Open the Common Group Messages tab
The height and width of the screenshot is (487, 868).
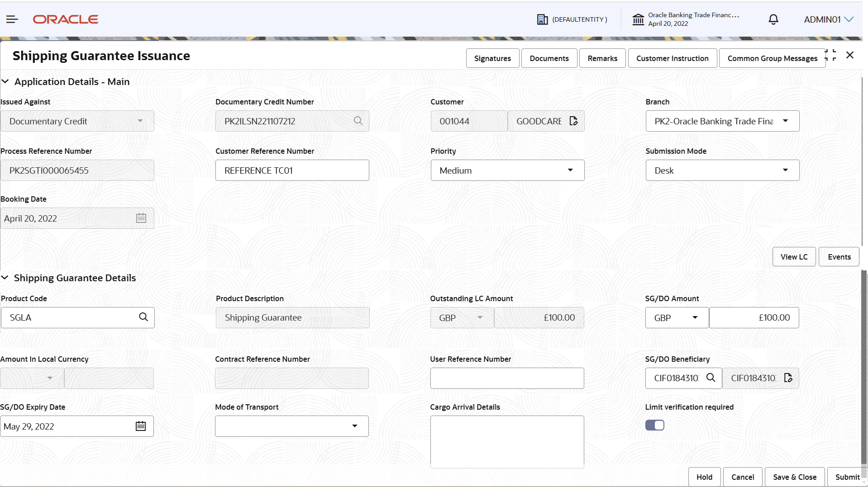pos(772,58)
